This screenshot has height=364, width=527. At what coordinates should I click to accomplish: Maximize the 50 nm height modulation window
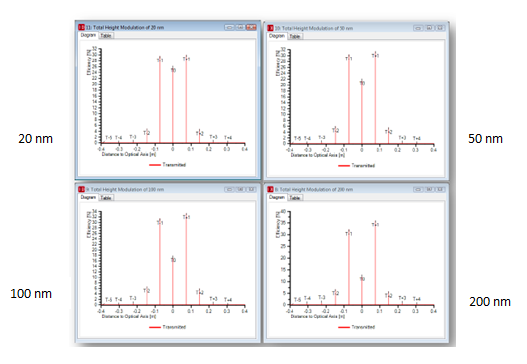coord(429,28)
